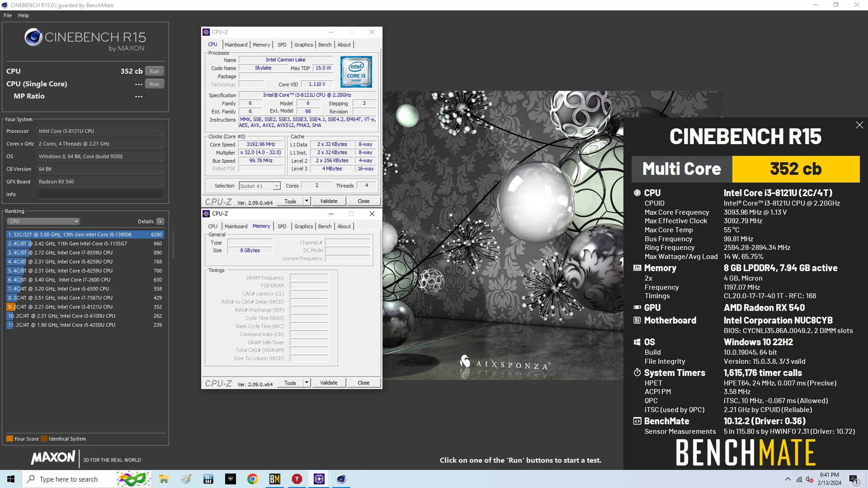Screen dimensions: 868x488
Task: Select ranking row for Core i7-2600
Action: point(85,280)
